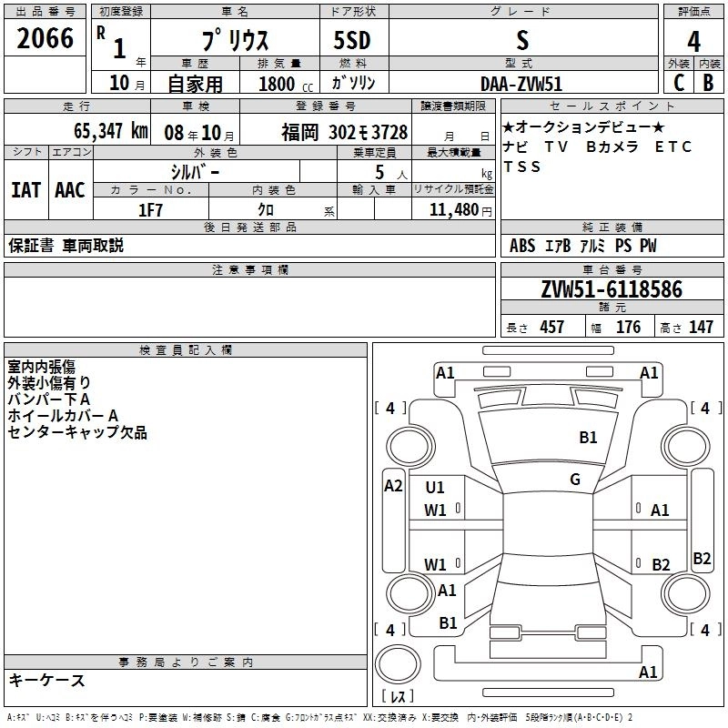The height and width of the screenshot is (728, 728).
Task: Click air conditioner value AAC
Action: pyautogui.click(x=70, y=190)
